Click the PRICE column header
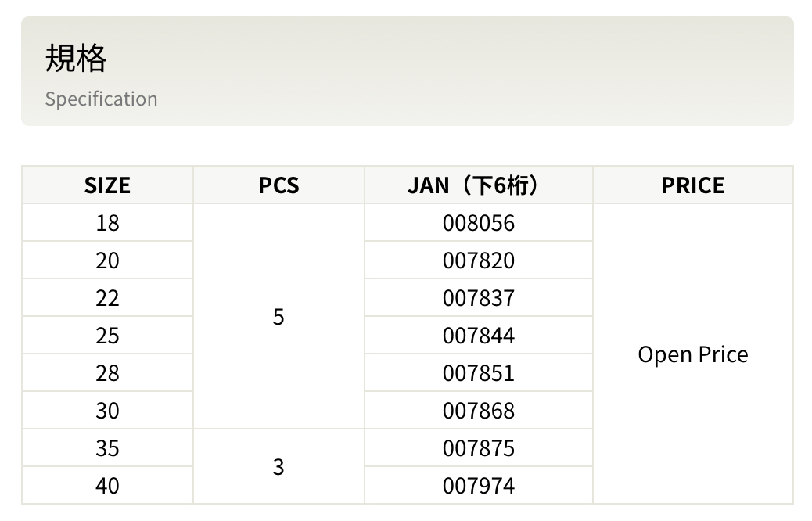 (x=692, y=185)
